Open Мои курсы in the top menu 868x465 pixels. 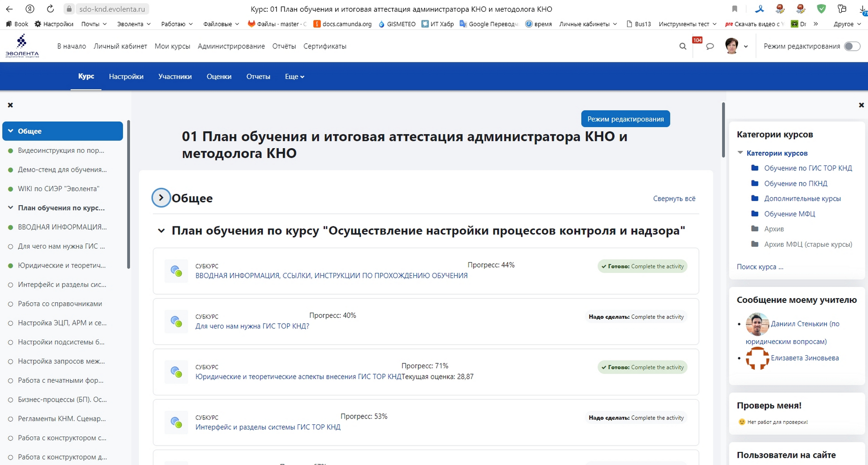172,46
